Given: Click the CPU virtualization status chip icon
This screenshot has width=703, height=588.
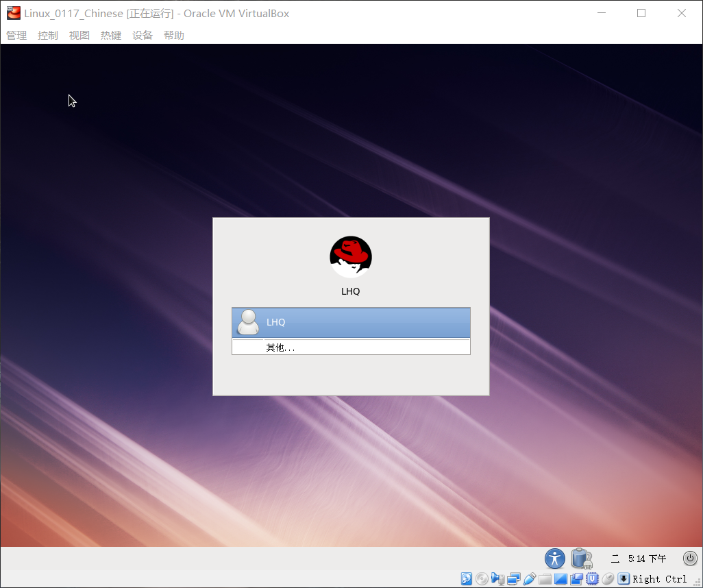Looking at the screenshot, I should 592,579.
